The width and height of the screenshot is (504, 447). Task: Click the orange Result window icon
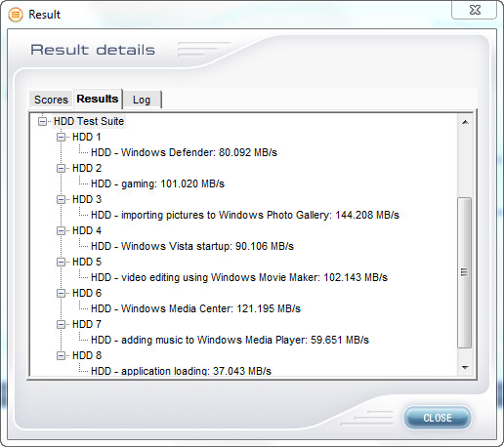tap(16, 15)
